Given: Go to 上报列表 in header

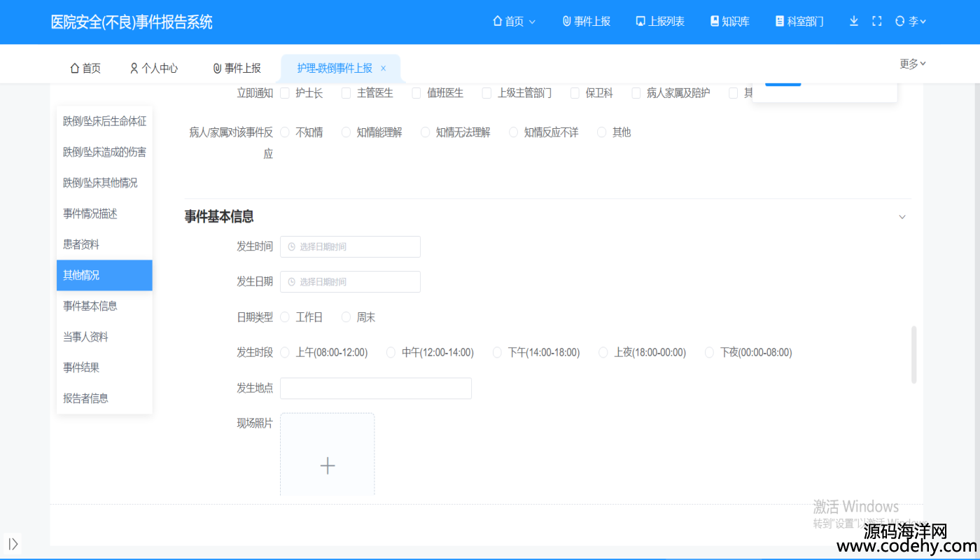Looking at the screenshot, I should click(659, 22).
